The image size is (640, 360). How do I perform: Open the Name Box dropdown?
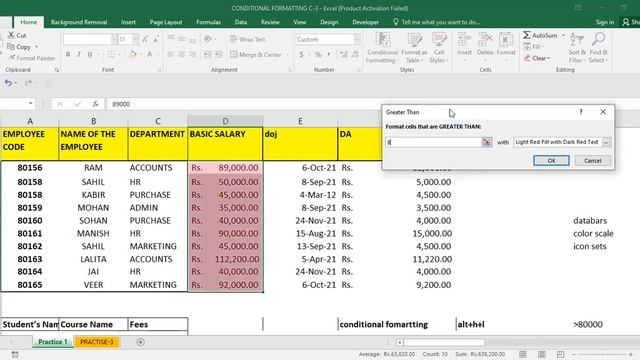(x=31, y=104)
